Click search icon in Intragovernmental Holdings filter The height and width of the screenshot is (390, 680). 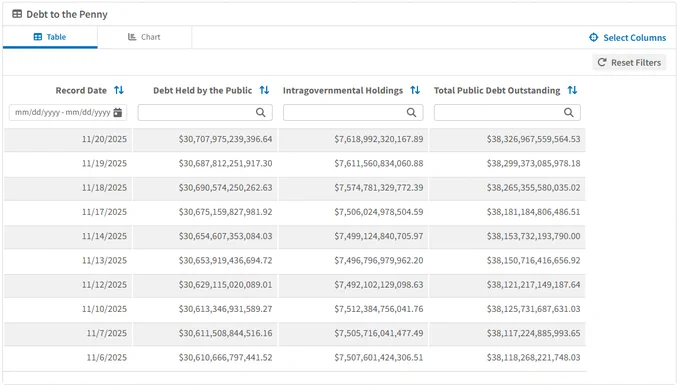[x=411, y=113]
